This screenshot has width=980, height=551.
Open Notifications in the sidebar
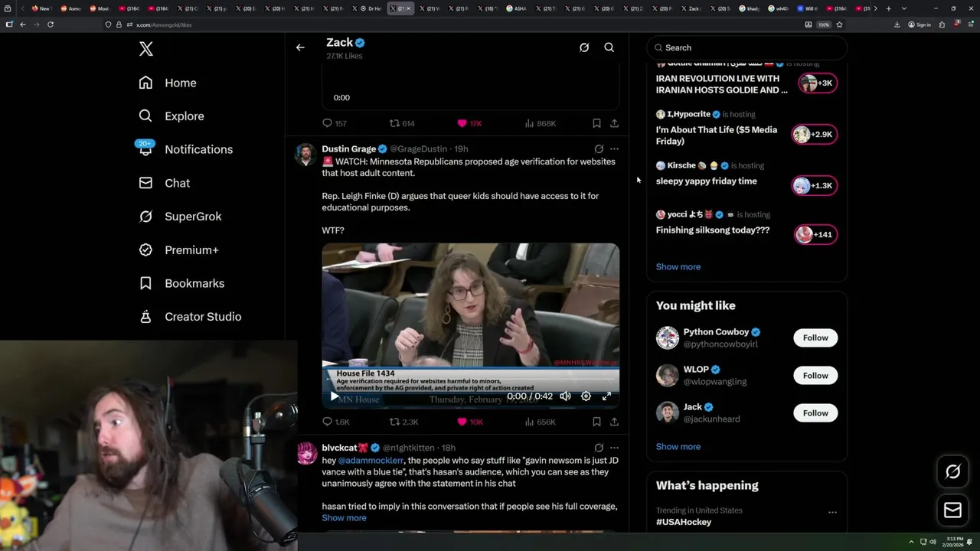[185, 149]
